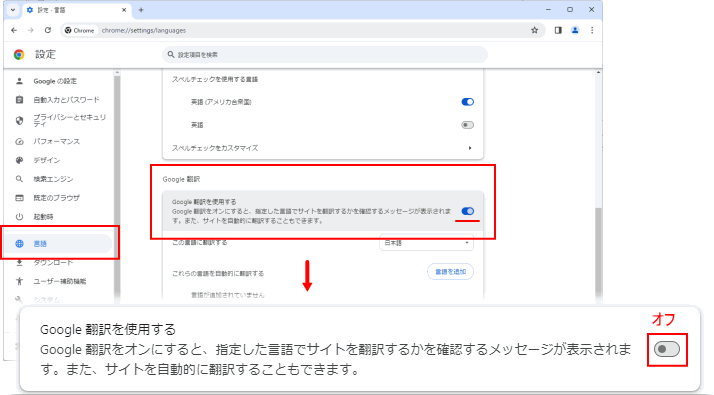714x395 pixels.
Task: Click the palette icon for デザイン
Action: click(19, 160)
